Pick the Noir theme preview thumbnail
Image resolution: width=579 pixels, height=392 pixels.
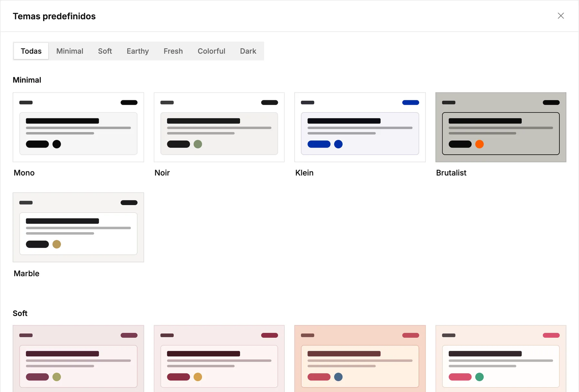tap(219, 127)
